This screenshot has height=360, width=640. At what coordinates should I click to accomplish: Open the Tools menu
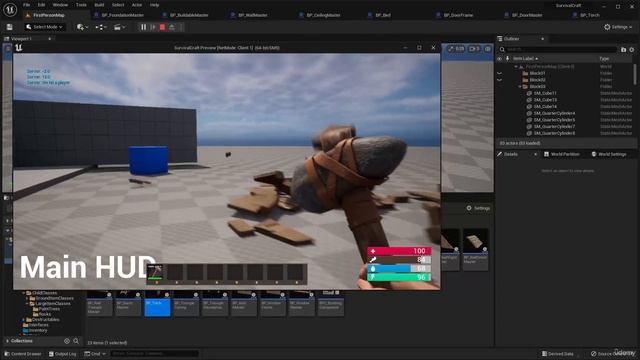pos(81,5)
